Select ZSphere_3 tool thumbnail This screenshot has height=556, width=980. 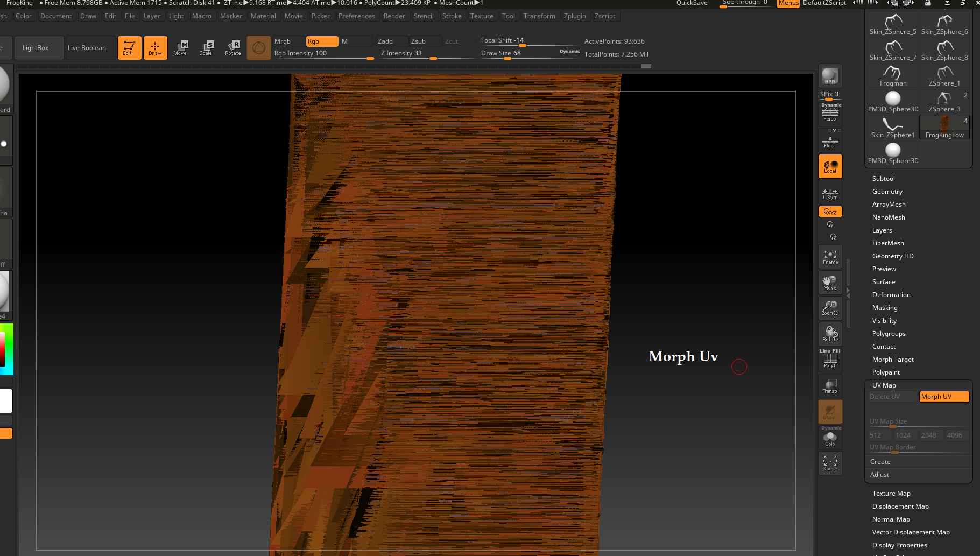944,102
